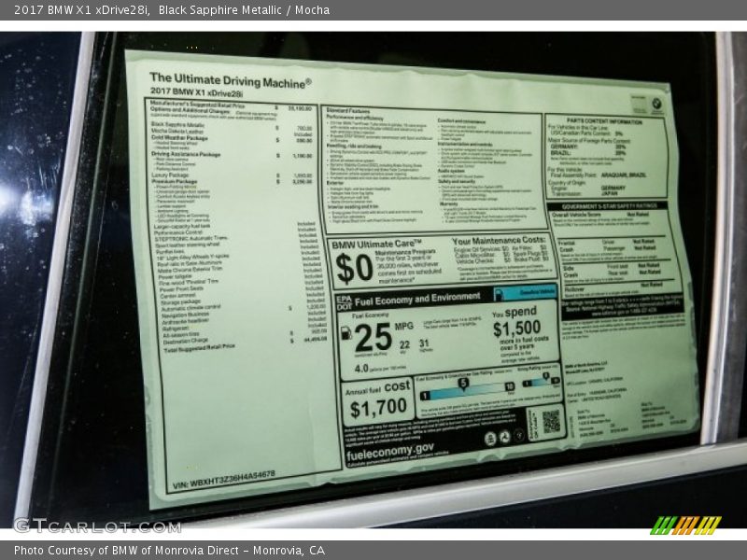Click the fuel pump icon beside 25 MPG
Image resolution: width=747 pixels, height=560 pixels.
click(345, 333)
